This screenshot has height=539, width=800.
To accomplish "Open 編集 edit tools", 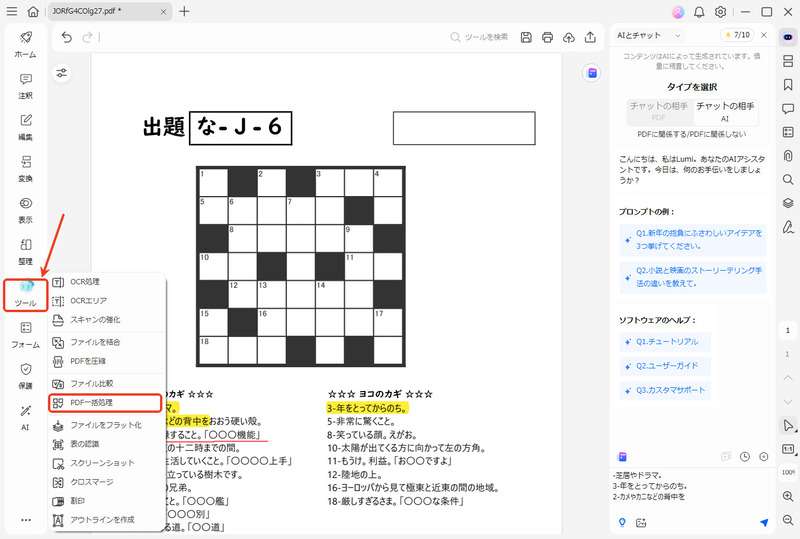I will (26, 127).
